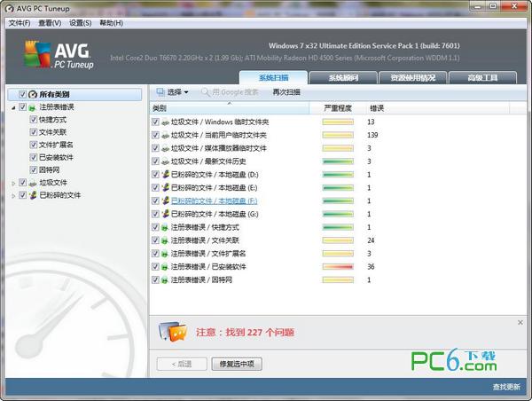532x401 pixels.
Task: Click the AVG PC Tuneup logo
Action: (x=59, y=55)
